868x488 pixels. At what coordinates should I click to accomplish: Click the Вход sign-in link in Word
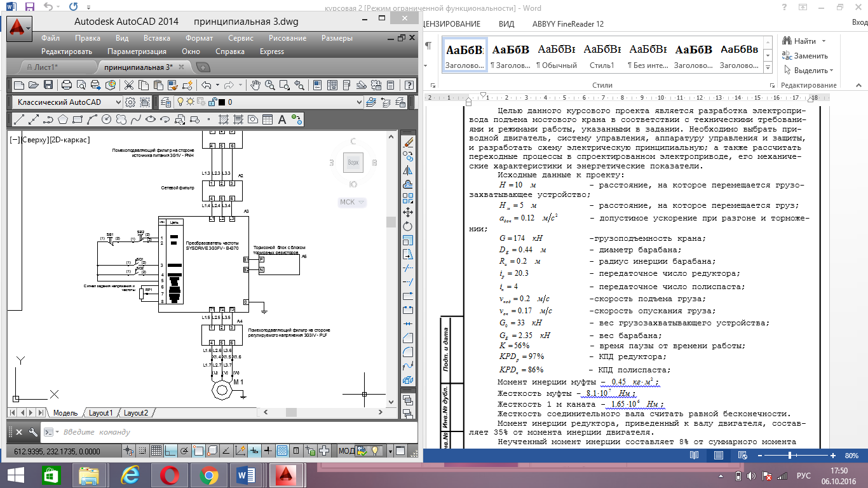pyautogui.click(x=859, y=22)
